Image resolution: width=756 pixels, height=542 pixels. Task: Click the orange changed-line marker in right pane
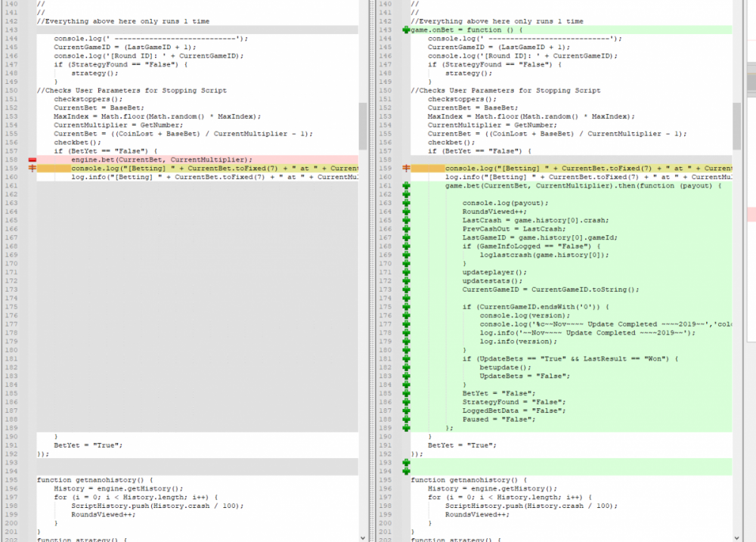[407, 169]
